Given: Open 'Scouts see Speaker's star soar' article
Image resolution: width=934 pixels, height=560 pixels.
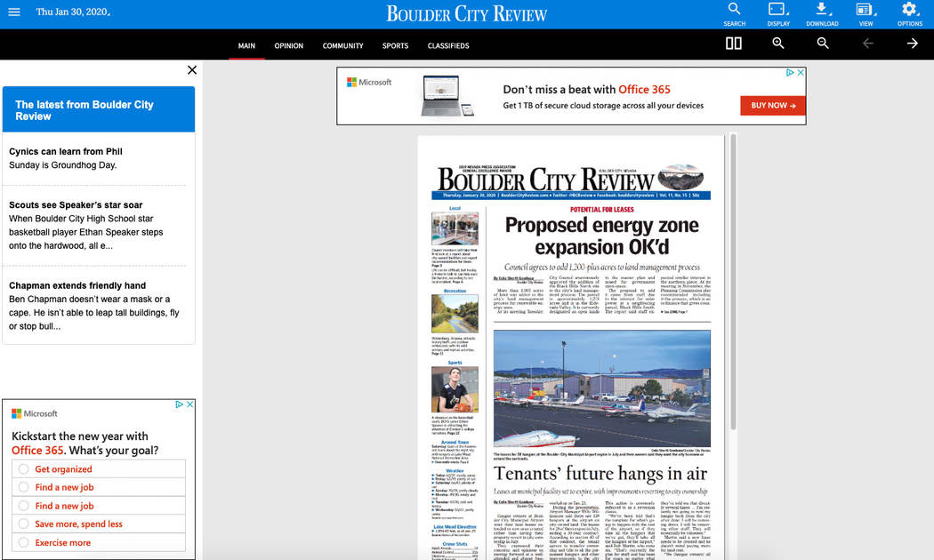Looking at the screenshot, I should click(x=76, y=205).
